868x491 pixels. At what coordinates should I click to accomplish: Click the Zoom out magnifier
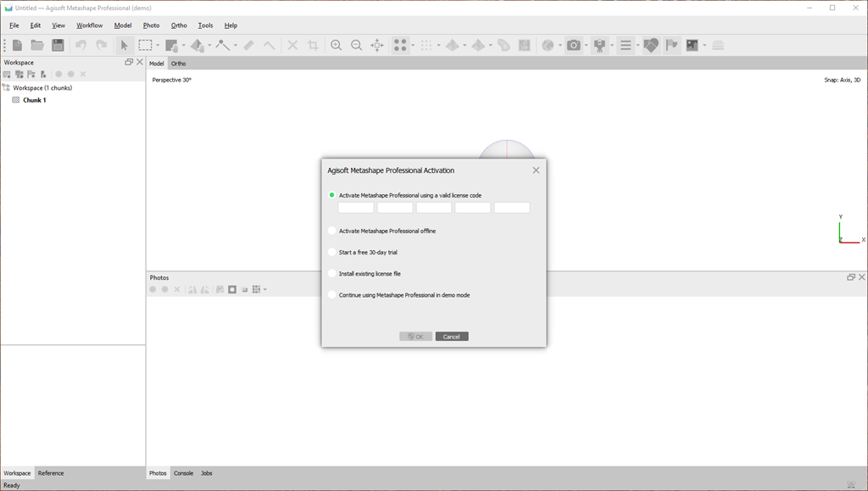(x=357, y=46)
